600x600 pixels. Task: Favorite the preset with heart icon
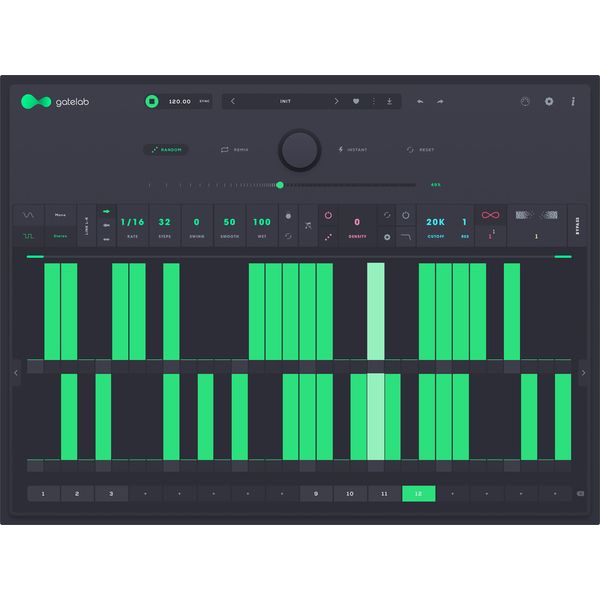356,101
